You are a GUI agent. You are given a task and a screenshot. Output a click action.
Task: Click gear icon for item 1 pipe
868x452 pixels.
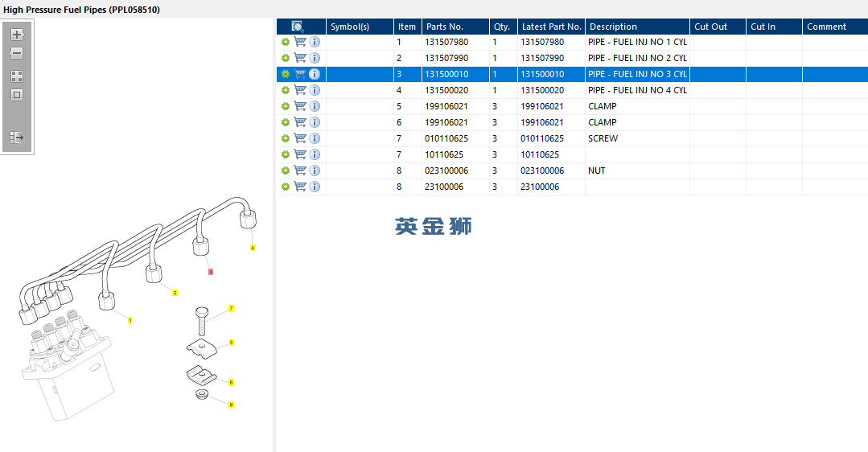click(286, 42)
